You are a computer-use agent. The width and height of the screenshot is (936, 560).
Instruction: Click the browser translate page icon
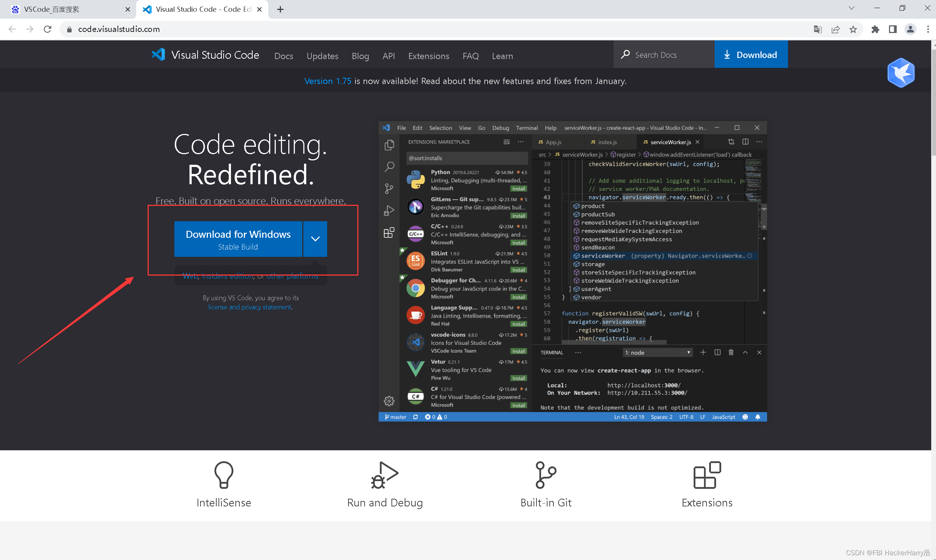click(818, 29)
